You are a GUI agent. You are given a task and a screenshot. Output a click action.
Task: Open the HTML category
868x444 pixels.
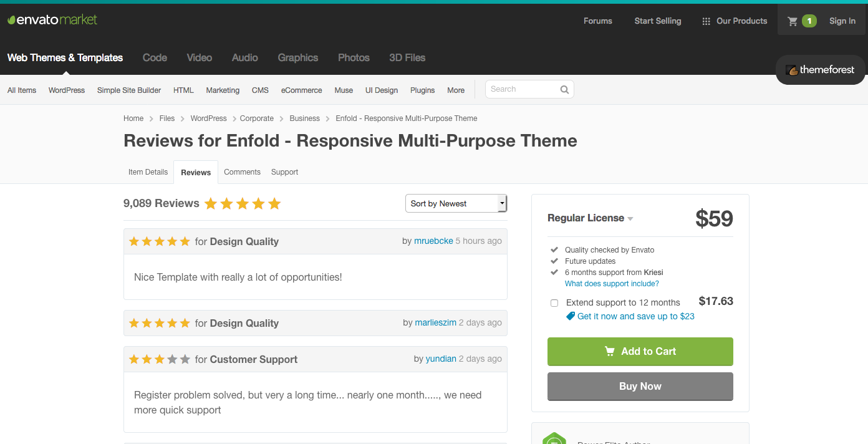[x=183, y=90]
